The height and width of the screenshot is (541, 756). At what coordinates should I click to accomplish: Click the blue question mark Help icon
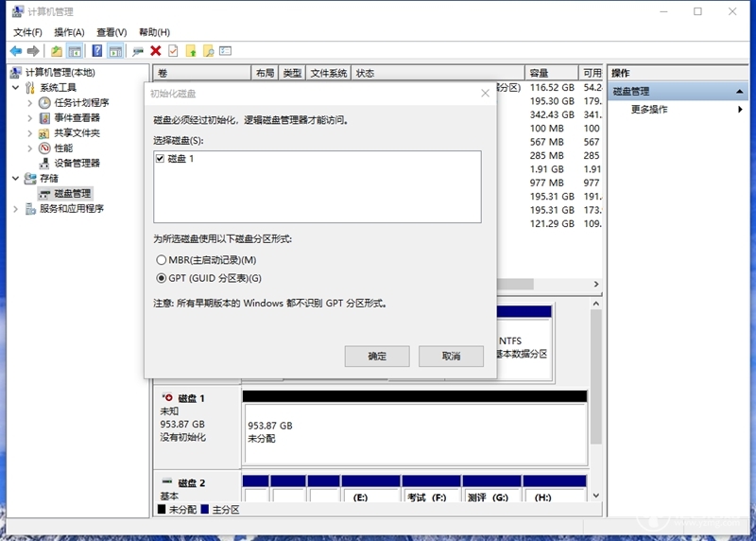(x=97, y=51)
